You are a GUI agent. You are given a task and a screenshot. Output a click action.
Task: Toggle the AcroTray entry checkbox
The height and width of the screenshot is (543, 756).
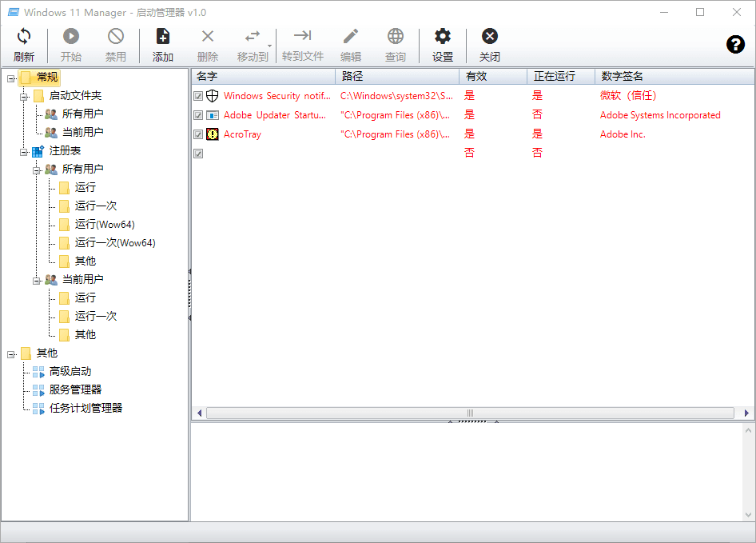198,134
